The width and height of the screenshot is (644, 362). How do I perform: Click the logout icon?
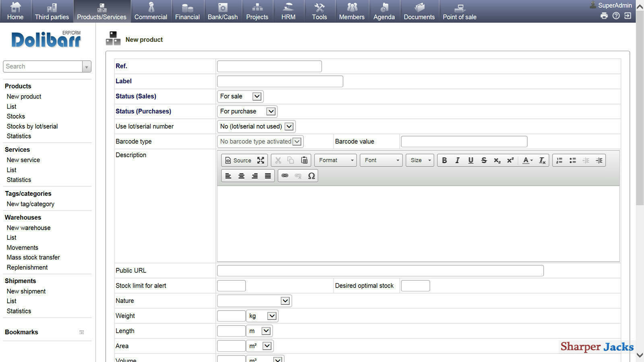tap(628, 16)
